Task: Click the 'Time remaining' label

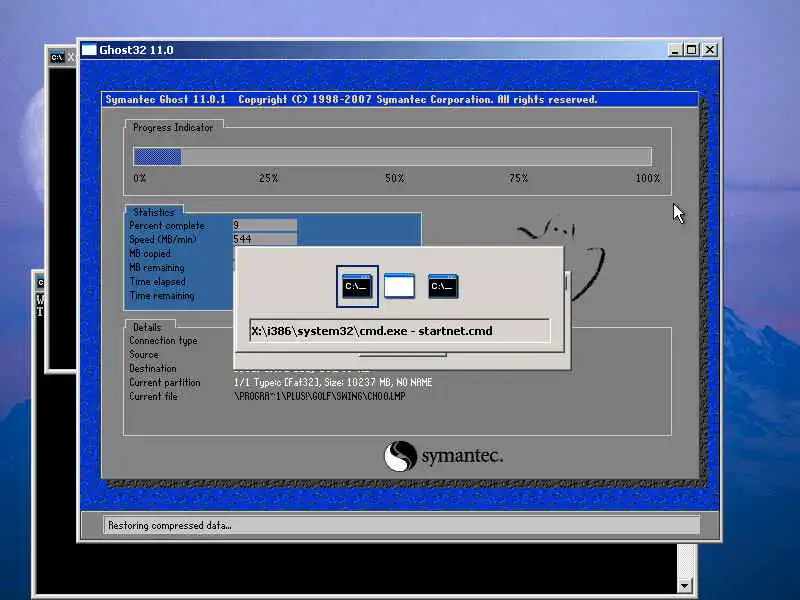Action: coord(162,295)
